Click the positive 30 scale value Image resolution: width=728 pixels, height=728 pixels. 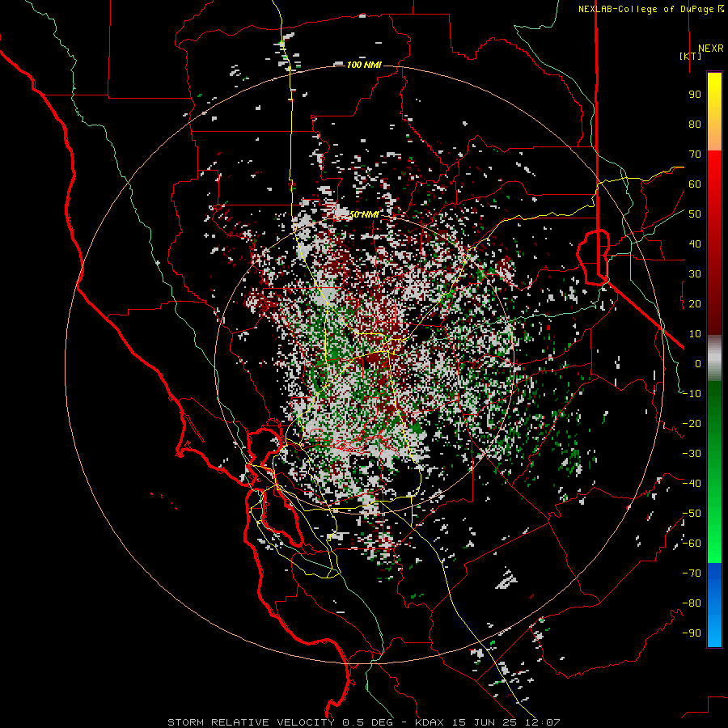[695, 274]
